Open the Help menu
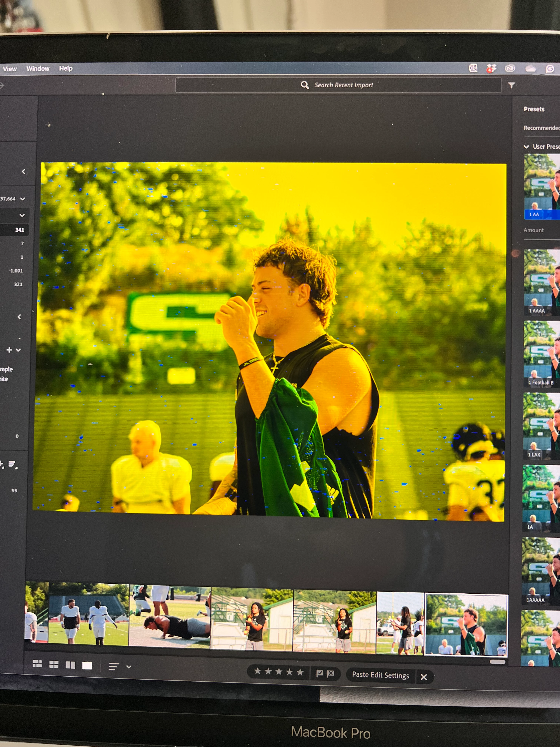 pyautogui.click(x=66, y=69)
